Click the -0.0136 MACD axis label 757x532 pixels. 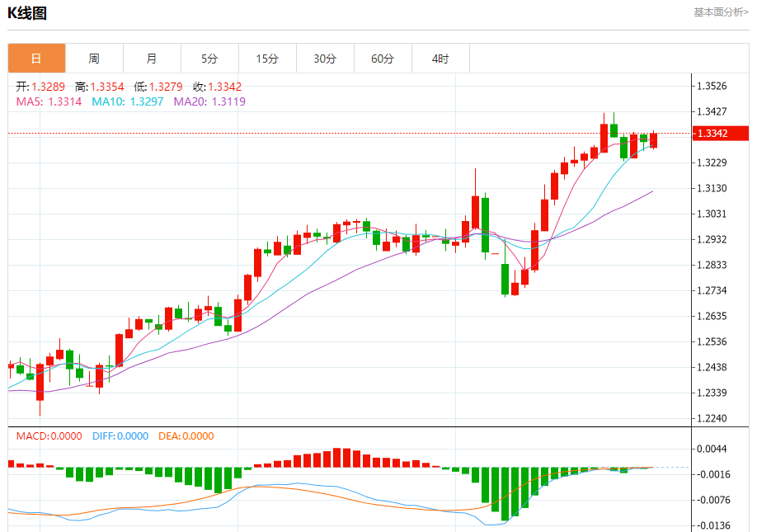point(714,525)
